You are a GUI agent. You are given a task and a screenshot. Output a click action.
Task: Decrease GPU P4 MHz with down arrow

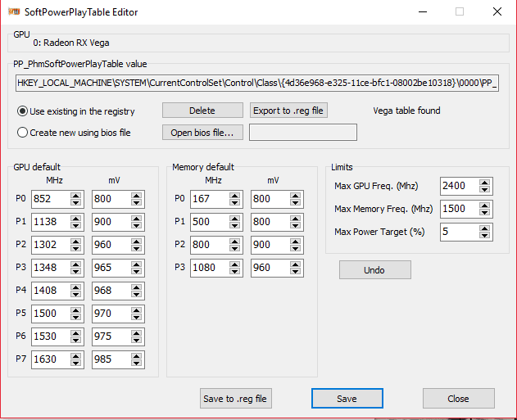(76, 294)
